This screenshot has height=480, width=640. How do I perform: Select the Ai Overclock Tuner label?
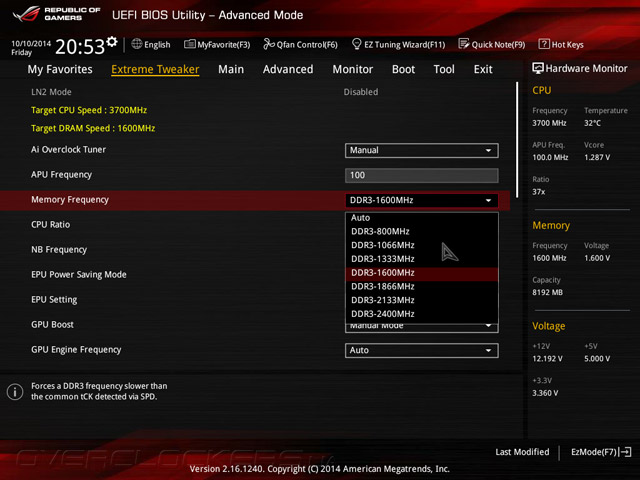click(68, 150)
